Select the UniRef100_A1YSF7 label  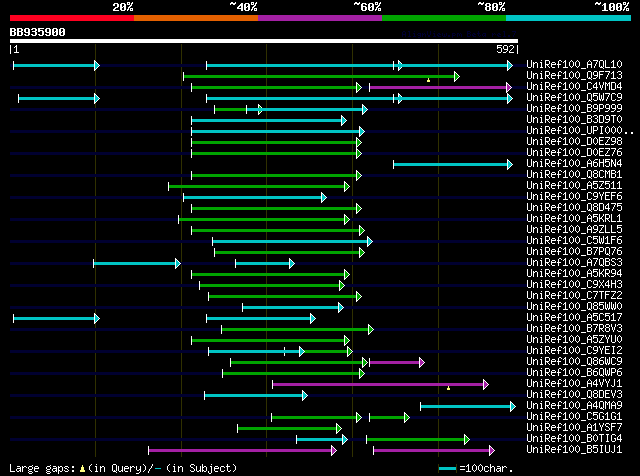(x=574, y=428)
